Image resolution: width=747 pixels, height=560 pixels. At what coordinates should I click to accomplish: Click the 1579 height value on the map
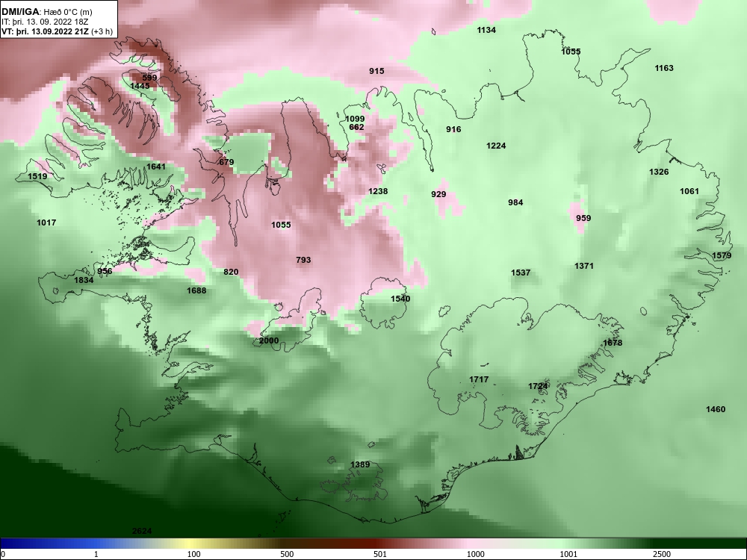point(722,255)
